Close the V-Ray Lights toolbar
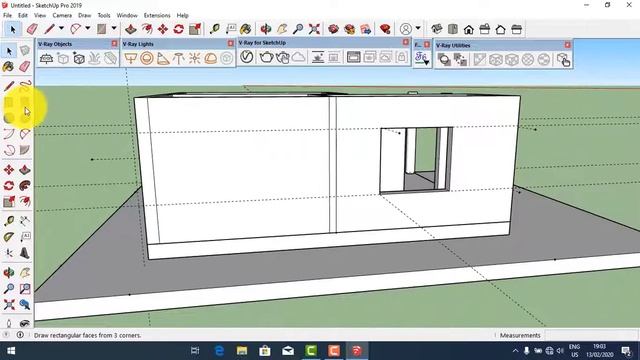 (x=231, y=43)
